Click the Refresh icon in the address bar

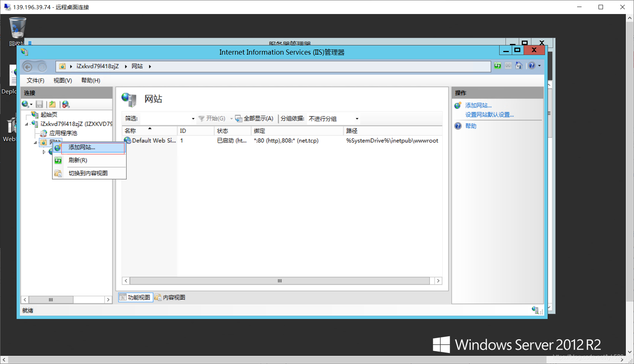click(498, 66)
